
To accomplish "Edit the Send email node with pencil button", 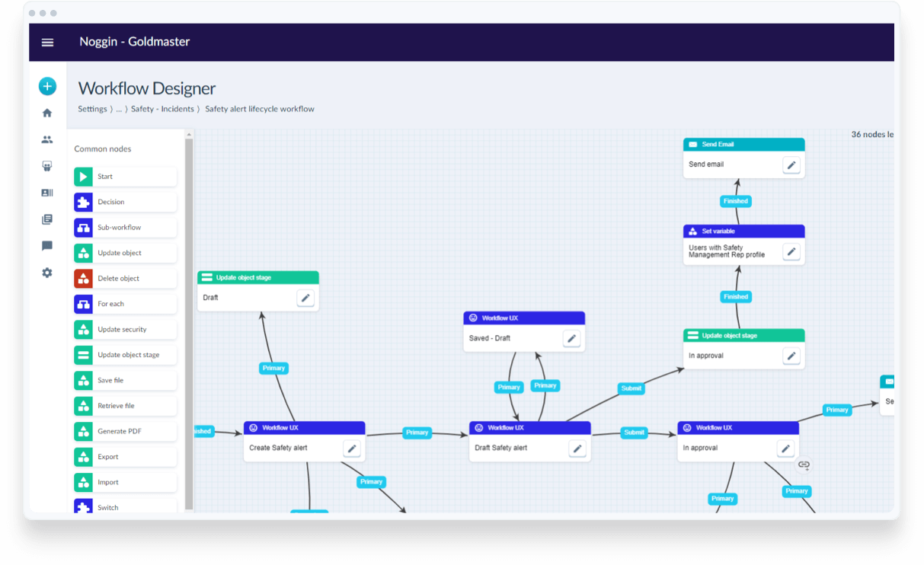I will coord(791,164).
